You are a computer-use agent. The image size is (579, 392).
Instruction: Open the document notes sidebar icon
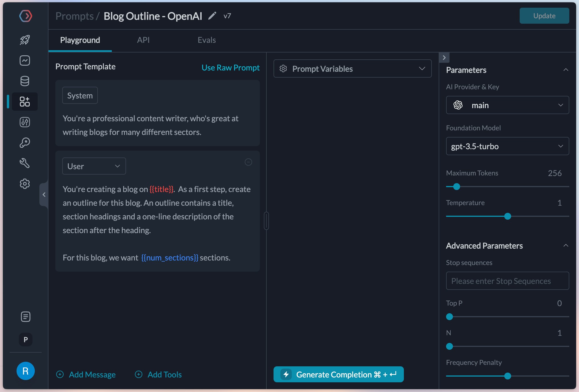click(x=25, y=317)
